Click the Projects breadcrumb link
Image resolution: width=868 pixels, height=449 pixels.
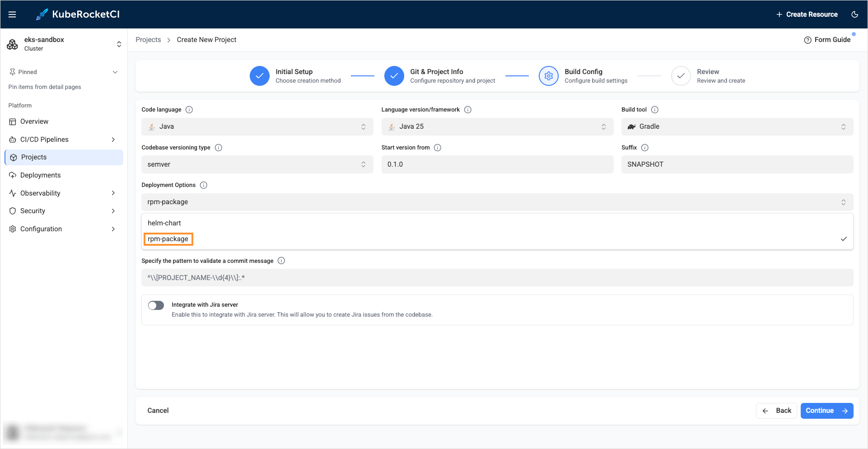[148, 40]
